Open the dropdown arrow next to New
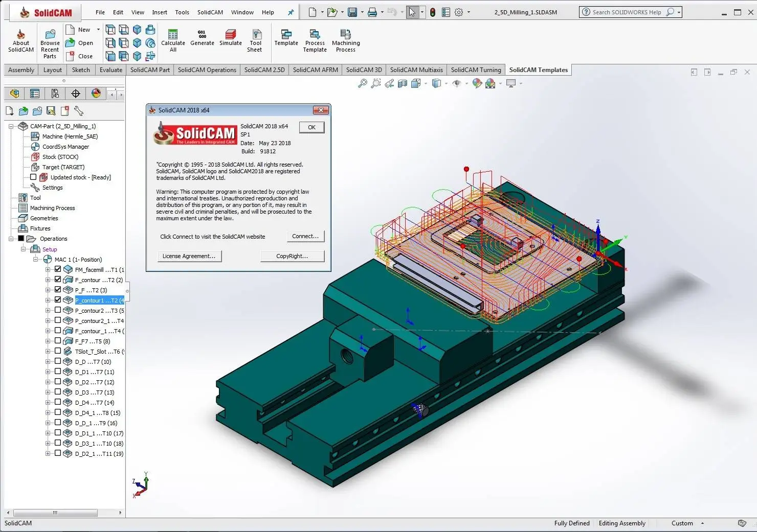 point(98,30)
